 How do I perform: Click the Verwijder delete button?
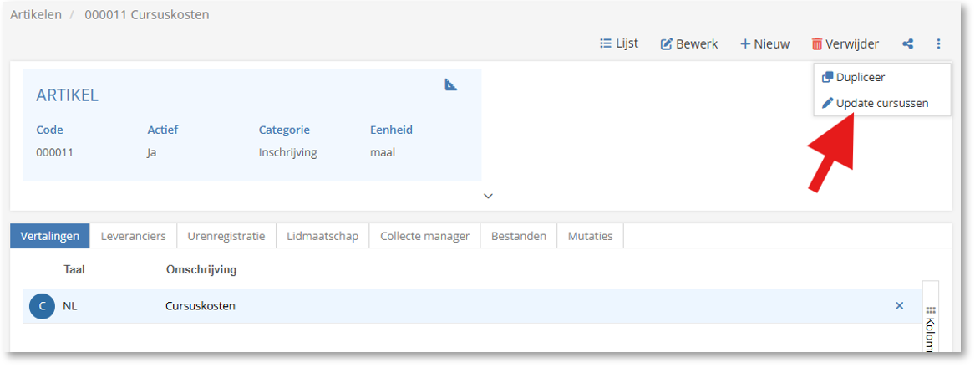[x=845, y=44]
